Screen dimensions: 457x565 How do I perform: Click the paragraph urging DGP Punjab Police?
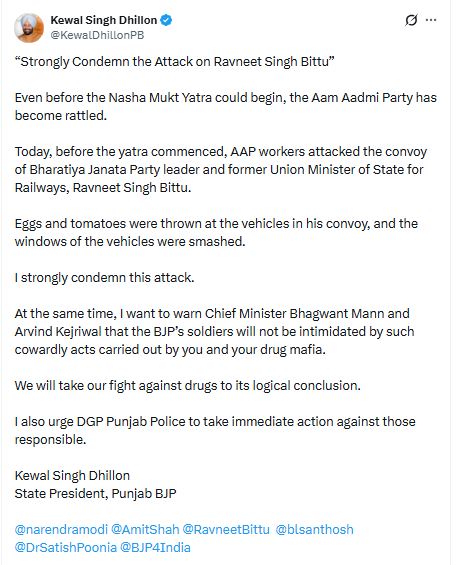point(215,431)
